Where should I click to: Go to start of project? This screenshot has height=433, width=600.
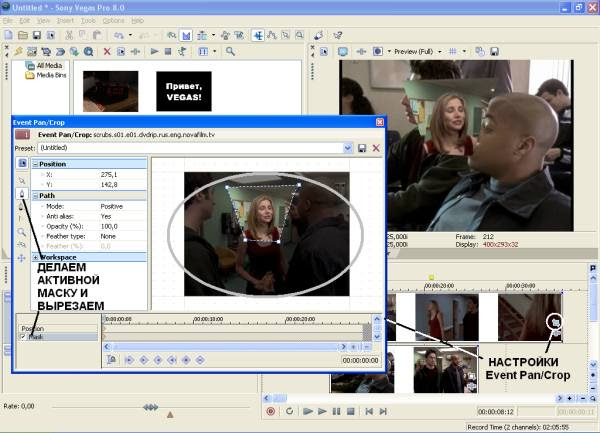(x=369, y=412)
